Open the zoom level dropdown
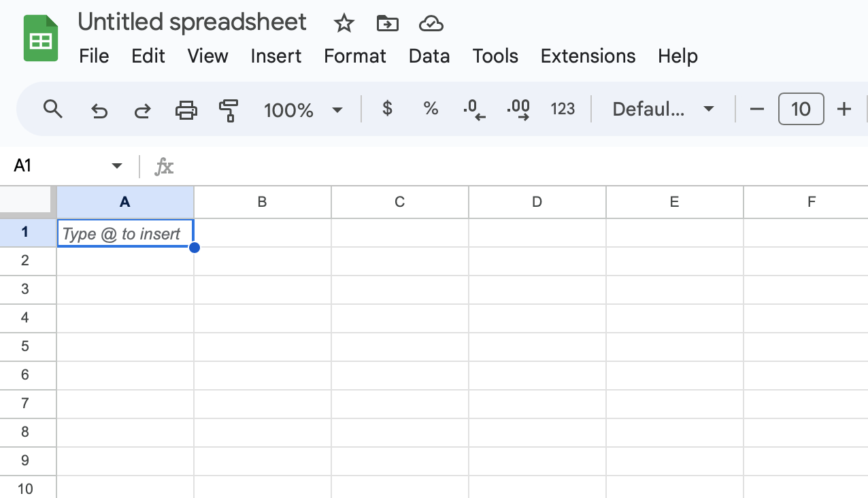Image resolution: width=868 pixels, height=498 pixels. (304, 109)
